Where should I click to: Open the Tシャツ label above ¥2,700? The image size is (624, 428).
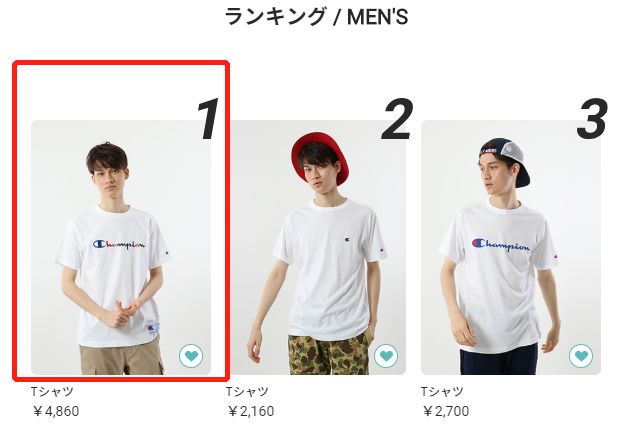(442, 392)
